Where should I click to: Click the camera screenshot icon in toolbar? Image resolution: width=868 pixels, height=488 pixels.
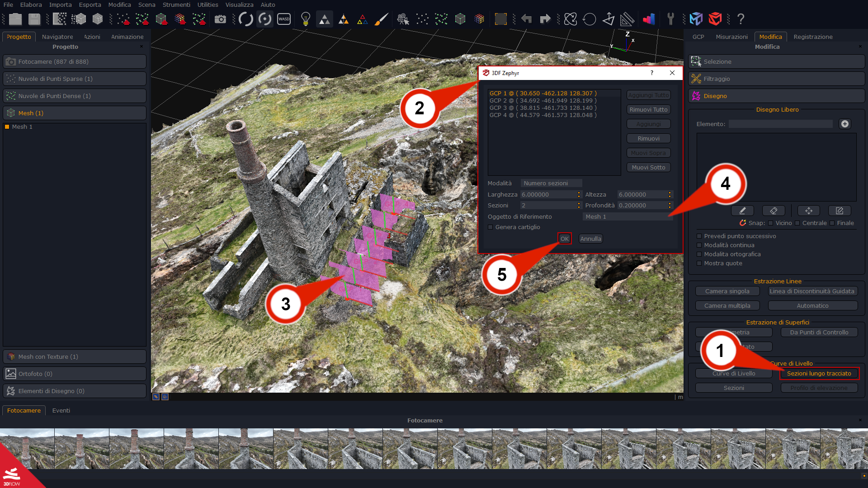[x=220, y=19]
